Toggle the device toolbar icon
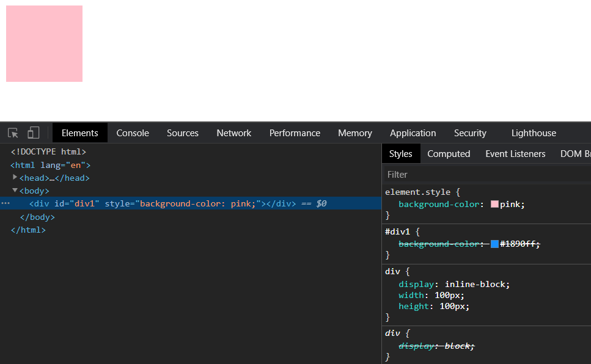 pyautogui.click(x=34, y=133)
